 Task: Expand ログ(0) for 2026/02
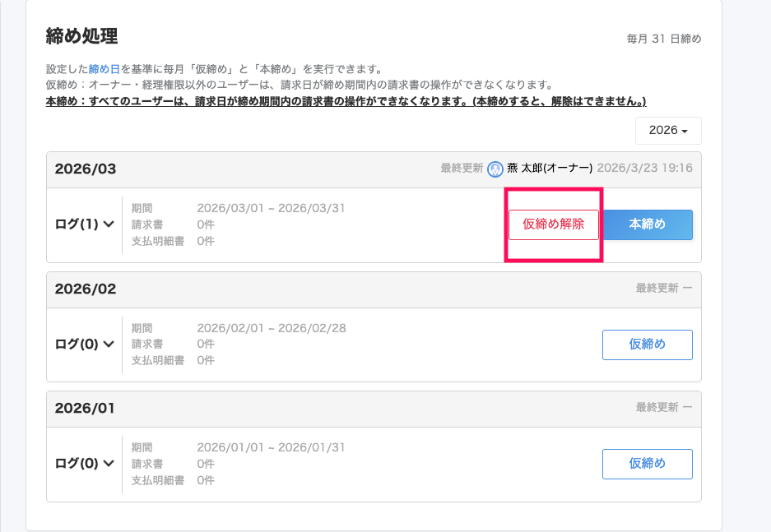click(84, 345)
